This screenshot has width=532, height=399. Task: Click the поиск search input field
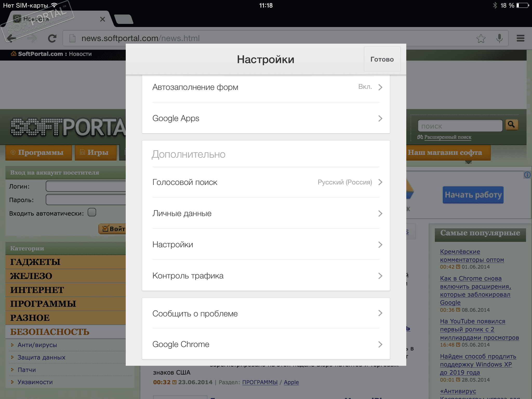click(x=460, y=126)
